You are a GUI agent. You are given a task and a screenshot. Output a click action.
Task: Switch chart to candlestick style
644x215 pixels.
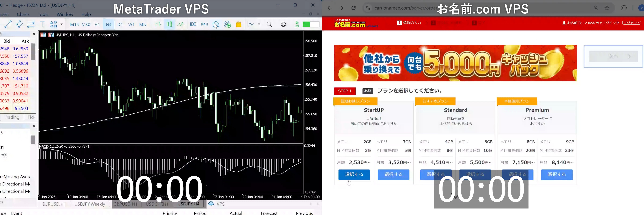coord(169,24)
